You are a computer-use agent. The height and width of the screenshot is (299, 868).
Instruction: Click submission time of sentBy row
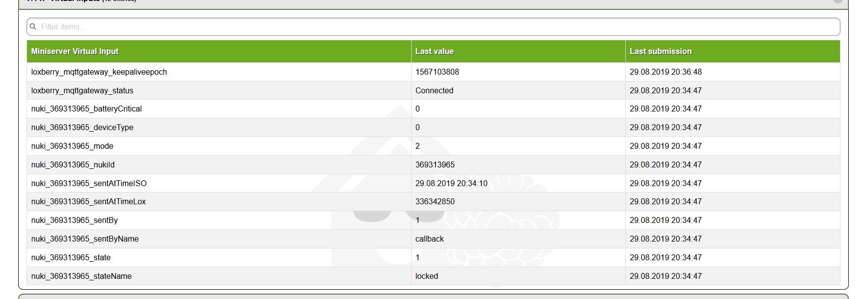point(666,220)
